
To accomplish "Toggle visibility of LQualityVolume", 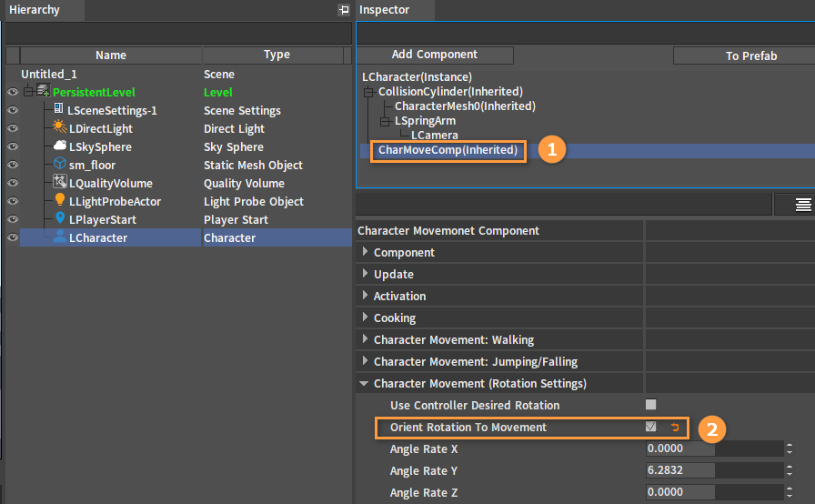I will coord(13,183).
